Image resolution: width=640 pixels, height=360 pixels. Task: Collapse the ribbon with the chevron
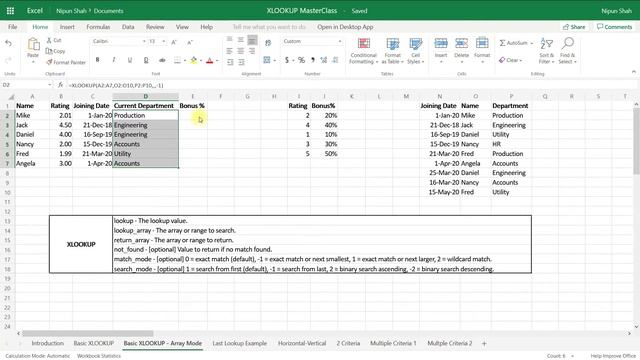coord(633,72)
